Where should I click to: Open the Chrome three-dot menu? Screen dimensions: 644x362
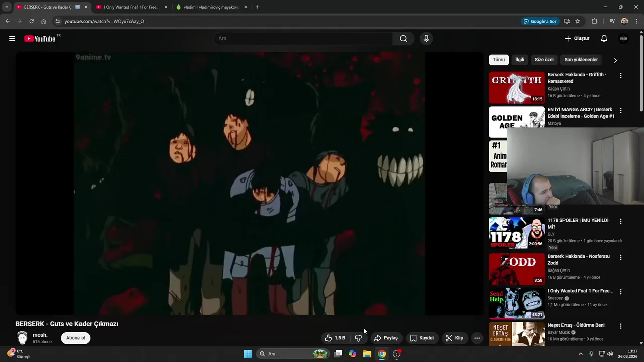tap(636, 21)
